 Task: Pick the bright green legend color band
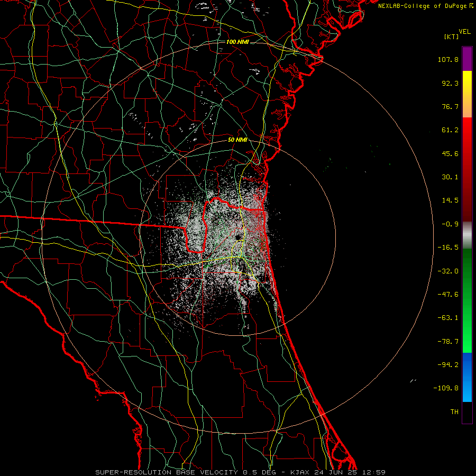pos(467,300)
